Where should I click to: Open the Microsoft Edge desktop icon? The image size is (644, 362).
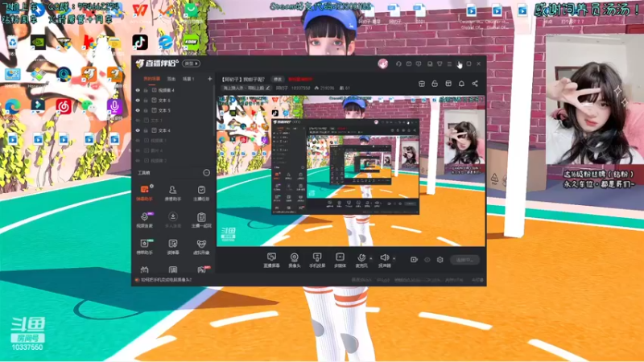click(12, 106)
